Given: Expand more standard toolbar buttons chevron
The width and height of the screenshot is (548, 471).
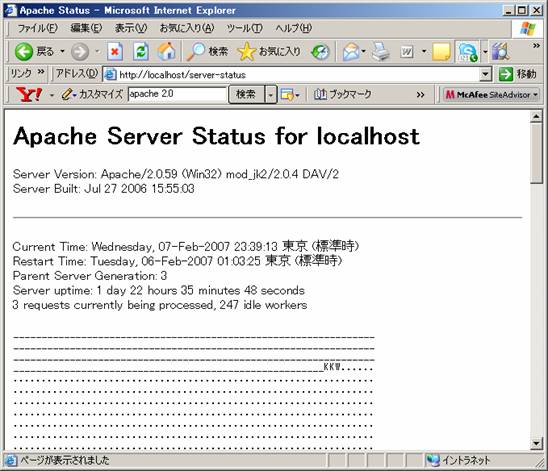Looking at the screenshot, I should click(536, 46).
